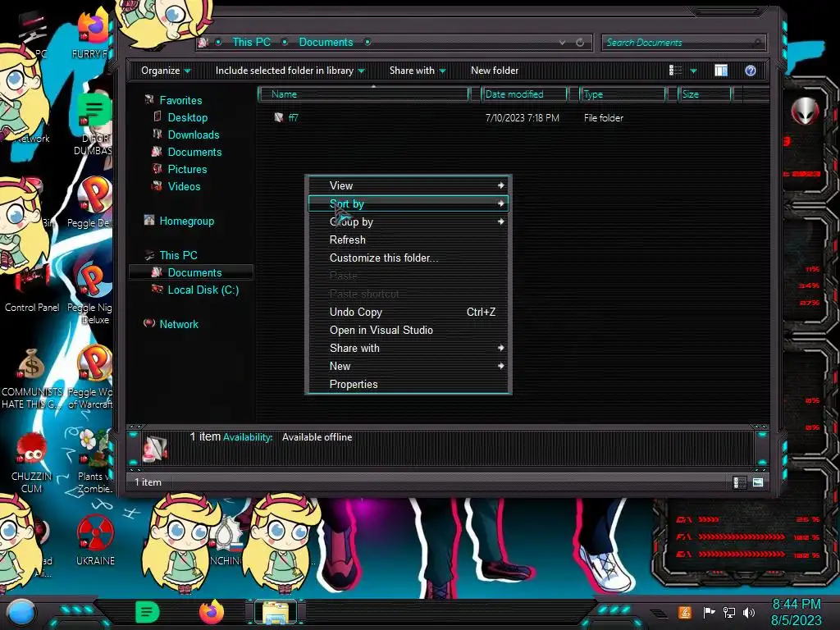Open green notes app on taskbar
The height and width of the screenshot is (630, 840).
pyautogui.click(x=148, y=612)
